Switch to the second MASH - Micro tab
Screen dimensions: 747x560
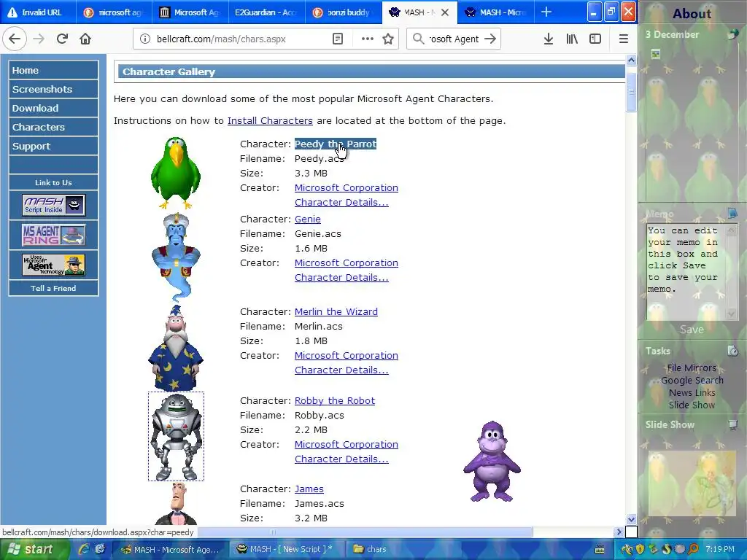pos(495,12)
